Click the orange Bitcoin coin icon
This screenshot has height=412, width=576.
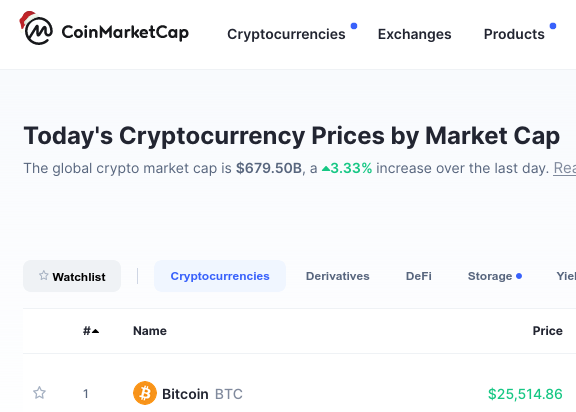pyautogui.click(x=145, y=393)
